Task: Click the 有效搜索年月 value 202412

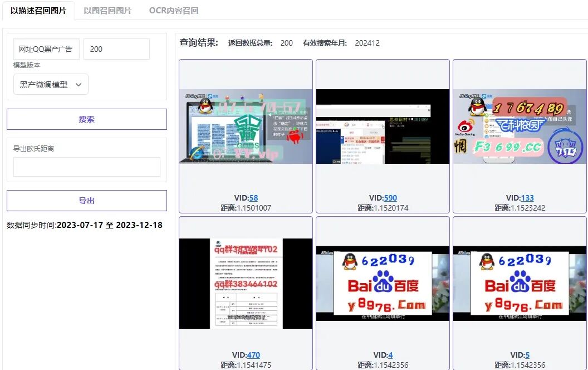Action: [x=367, y=43]
